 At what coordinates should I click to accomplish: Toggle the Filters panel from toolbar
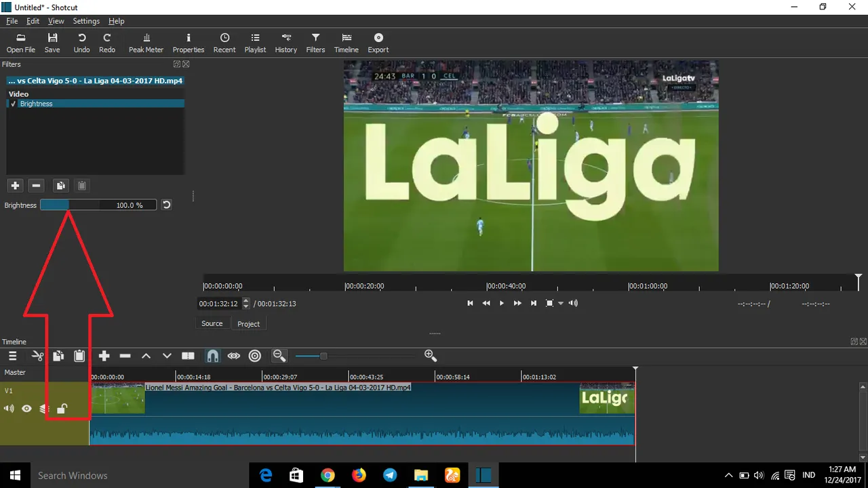click(315, 43)
